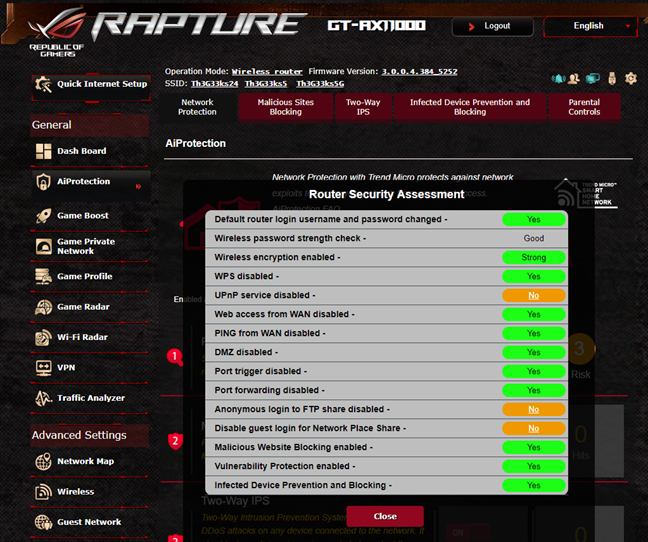Click the Traffic Analyzer icon

click(x=43, y=398)
